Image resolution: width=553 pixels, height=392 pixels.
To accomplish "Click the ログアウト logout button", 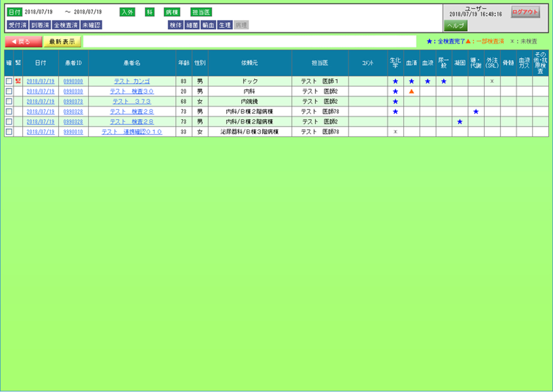I will (525, 12).
